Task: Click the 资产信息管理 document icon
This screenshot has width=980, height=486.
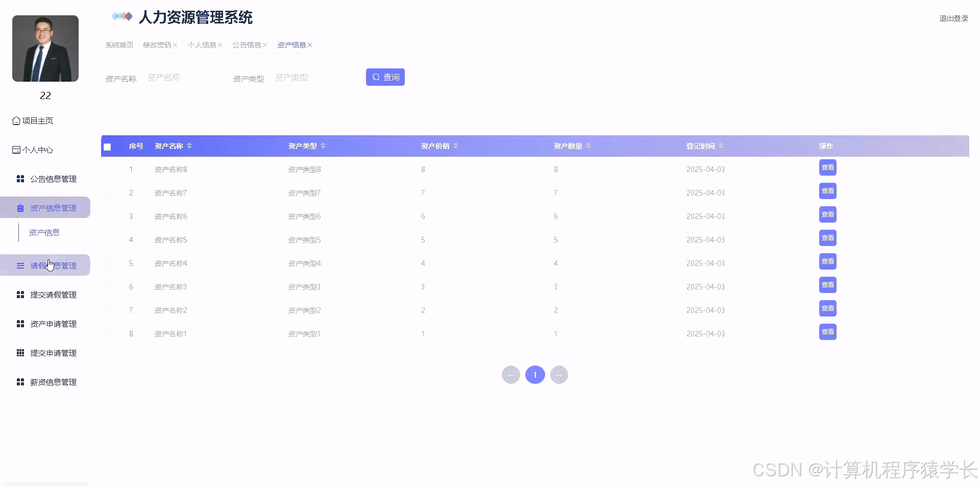Action: (20, 208)
